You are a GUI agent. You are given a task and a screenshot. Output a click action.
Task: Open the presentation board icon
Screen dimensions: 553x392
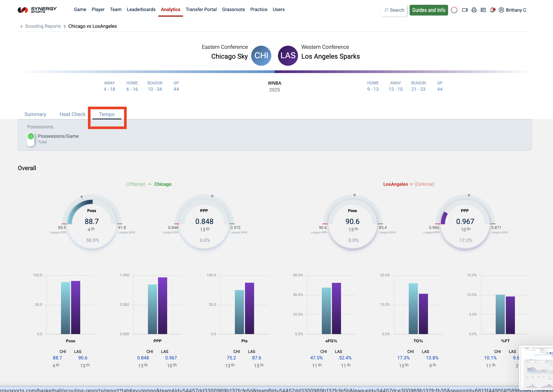coord(483,10)
